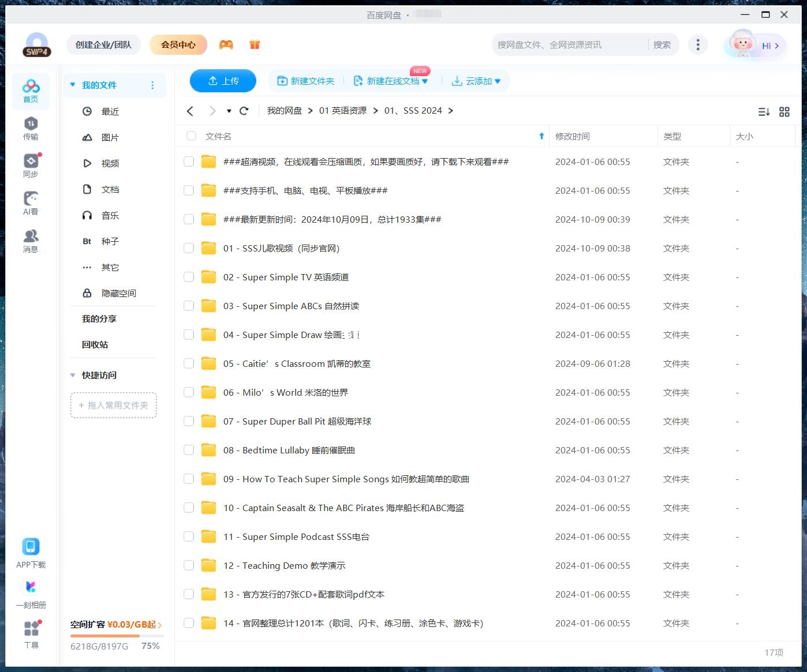The image size is (807, 672).
Task: Open 我的分享 section
Action: pos(99,318)
